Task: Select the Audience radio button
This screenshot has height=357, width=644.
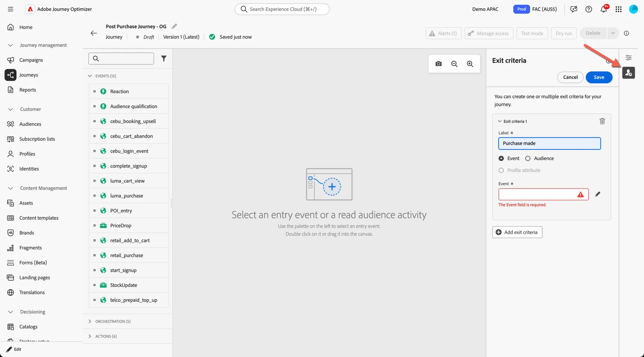Action: point(528,158)
